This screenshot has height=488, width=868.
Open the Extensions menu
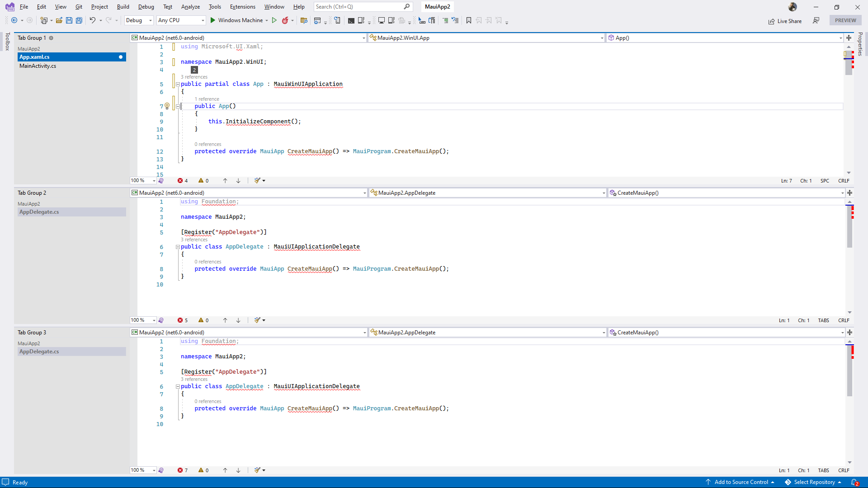coord(242,7)
